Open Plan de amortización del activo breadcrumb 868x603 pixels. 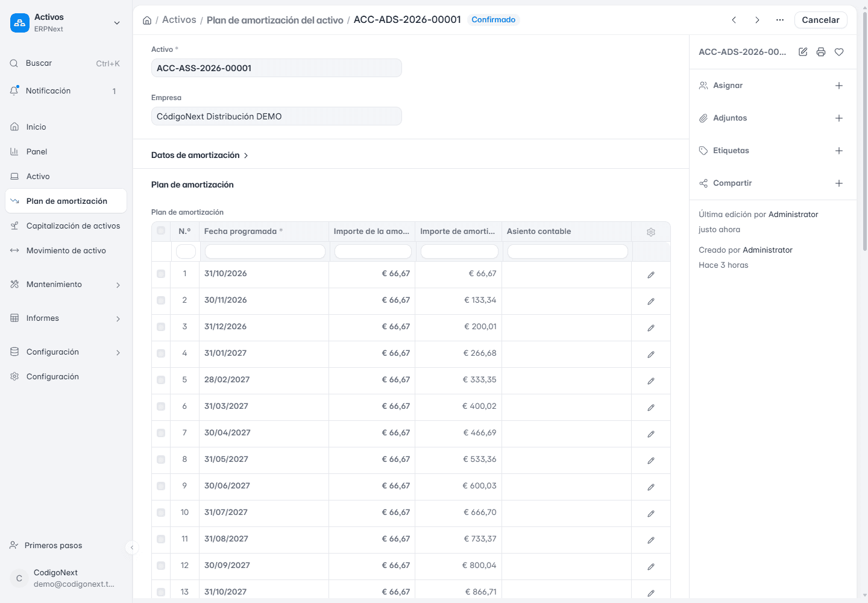[275, 20]
